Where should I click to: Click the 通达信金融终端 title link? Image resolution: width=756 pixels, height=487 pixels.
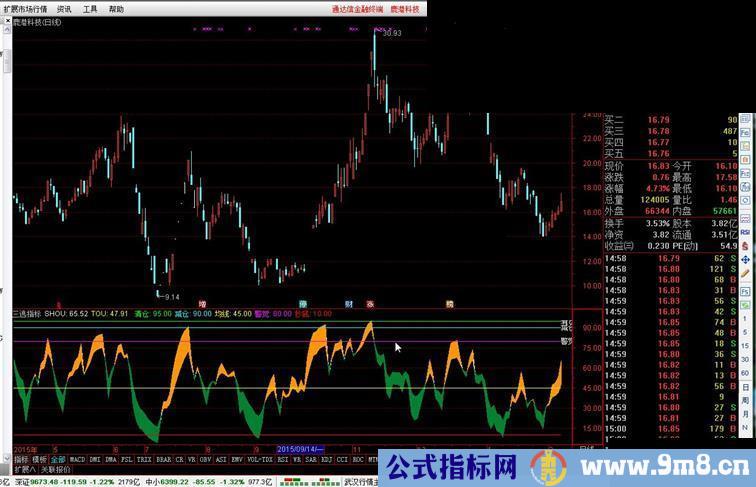coord(358,8)
